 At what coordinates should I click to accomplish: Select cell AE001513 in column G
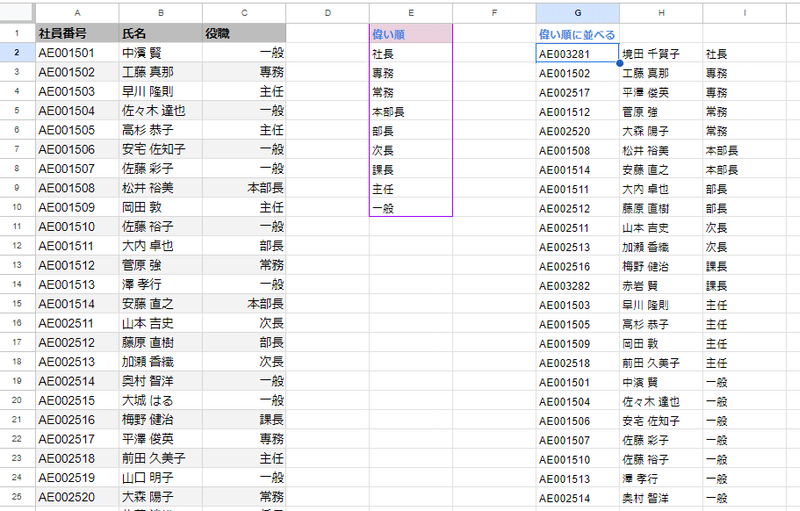point(578,478)
